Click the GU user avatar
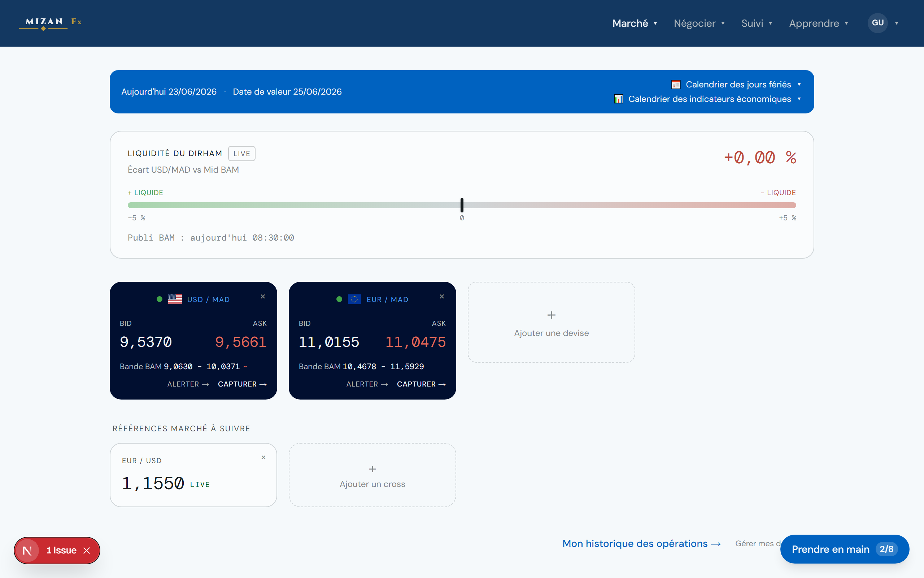Image resolution: width=924 pixels, height=578 pixels. click(877, 23)
